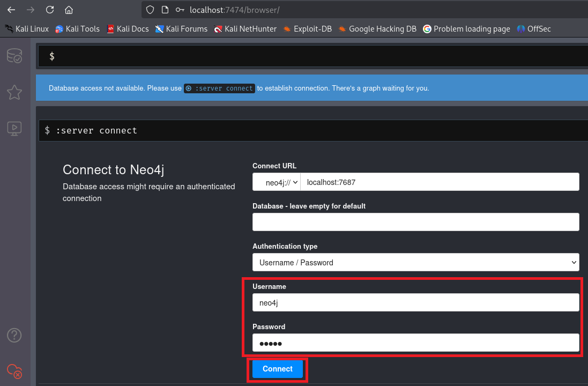
Task: Open the Help question mark icon
Action: pos(14,335)
